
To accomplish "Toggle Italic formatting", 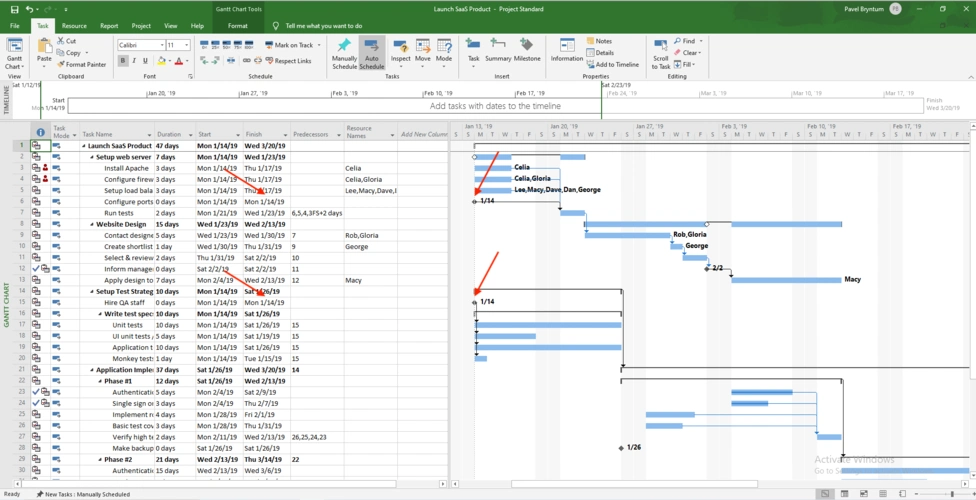I will [x=134, y=60].
